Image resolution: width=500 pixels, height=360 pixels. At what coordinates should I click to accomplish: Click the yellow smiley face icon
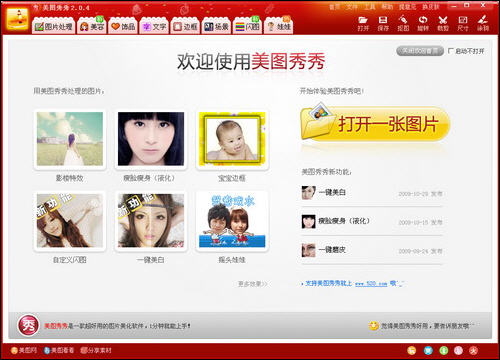pyautogui.click(x=374, y=326)
